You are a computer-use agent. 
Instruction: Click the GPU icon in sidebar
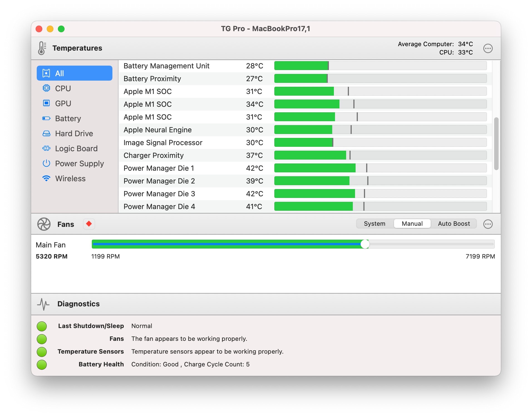46,103
